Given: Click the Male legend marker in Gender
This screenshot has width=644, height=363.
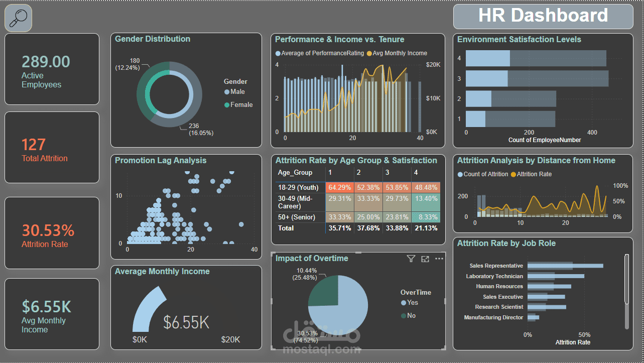Looking at the screenshot, I should click(227, 92).
